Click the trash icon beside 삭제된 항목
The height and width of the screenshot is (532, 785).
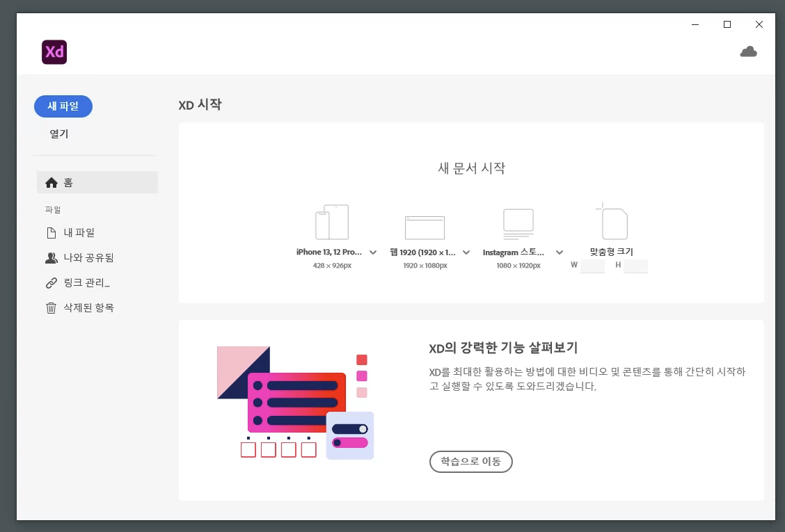pyautogui.click(x=51, y=308)
